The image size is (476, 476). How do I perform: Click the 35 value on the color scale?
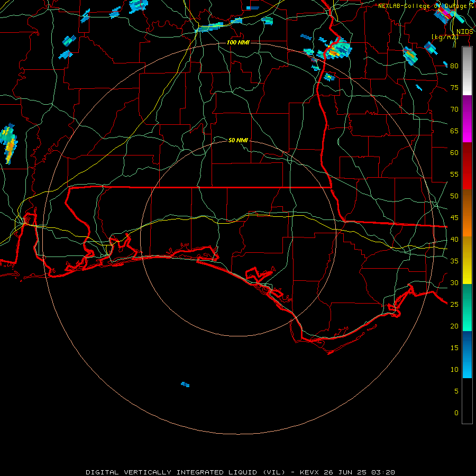tap(454, 261)
